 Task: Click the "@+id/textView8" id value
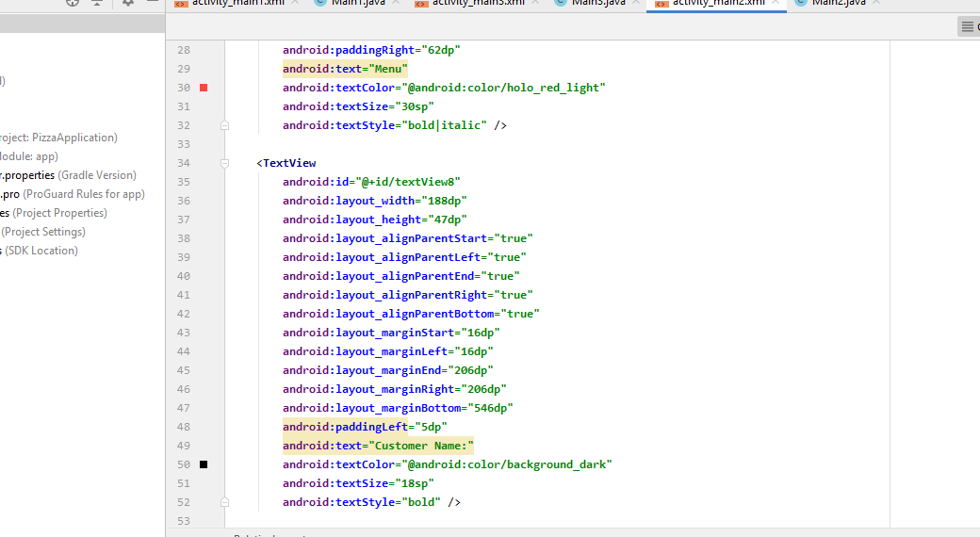[x=407, y=182]
